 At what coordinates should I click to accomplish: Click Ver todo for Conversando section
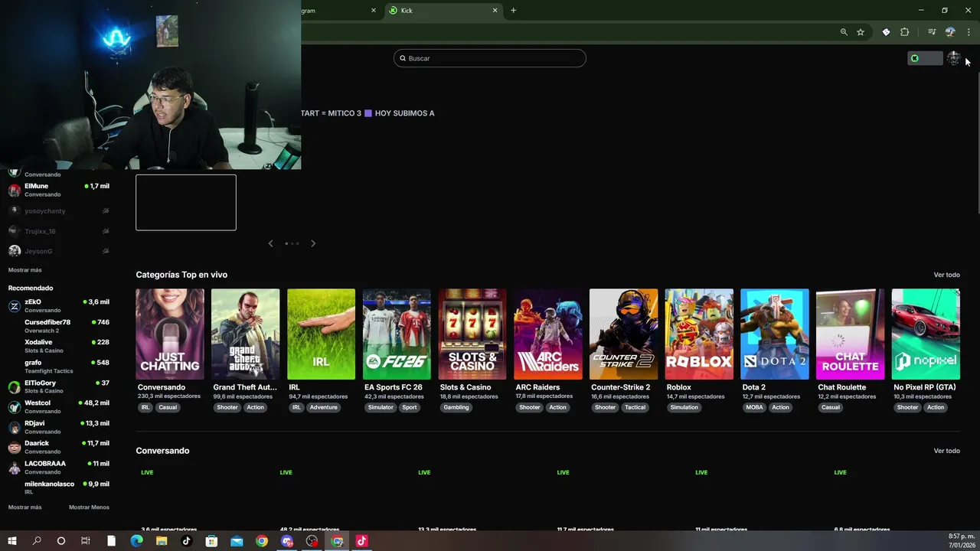pos(946,451)
